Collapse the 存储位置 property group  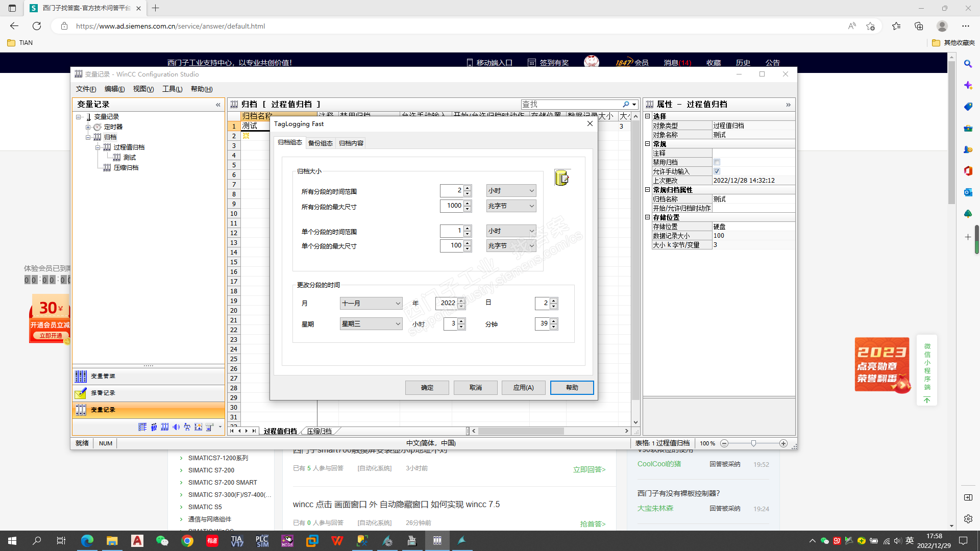point(648,217)
